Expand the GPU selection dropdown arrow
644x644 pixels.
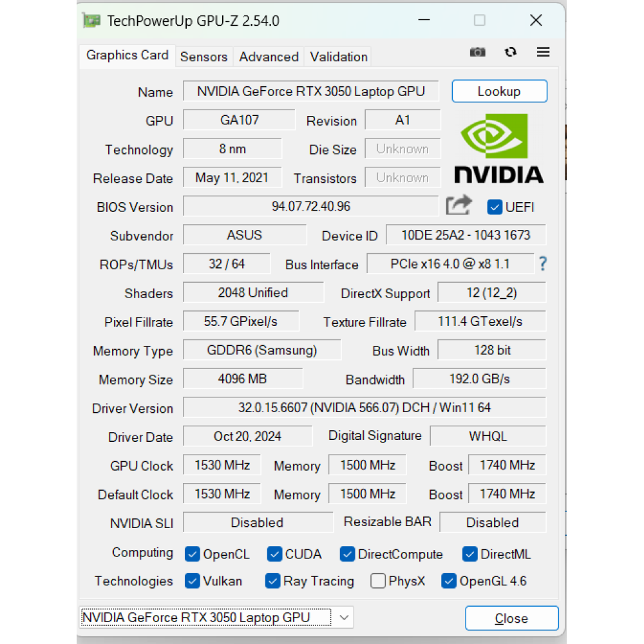tap(344, 618)
